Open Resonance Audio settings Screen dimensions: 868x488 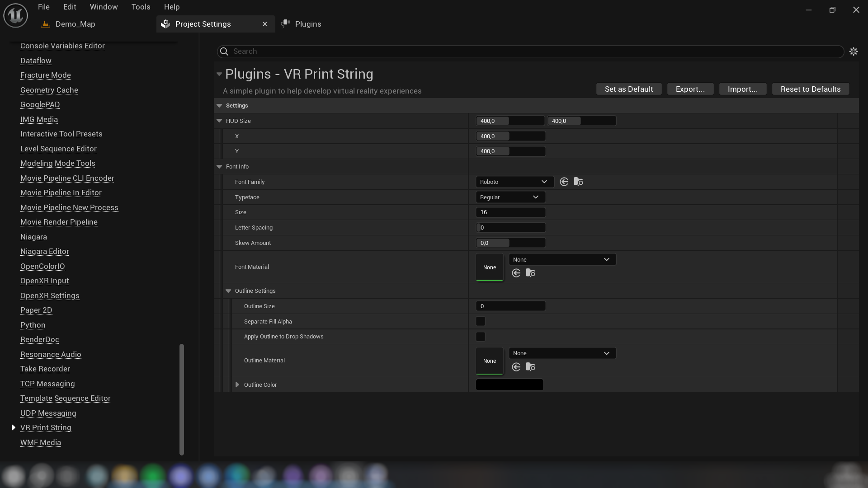pos(51,354)
